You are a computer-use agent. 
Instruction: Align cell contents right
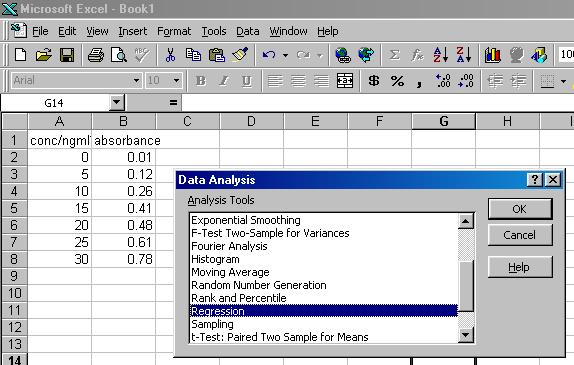click(321, 81)
